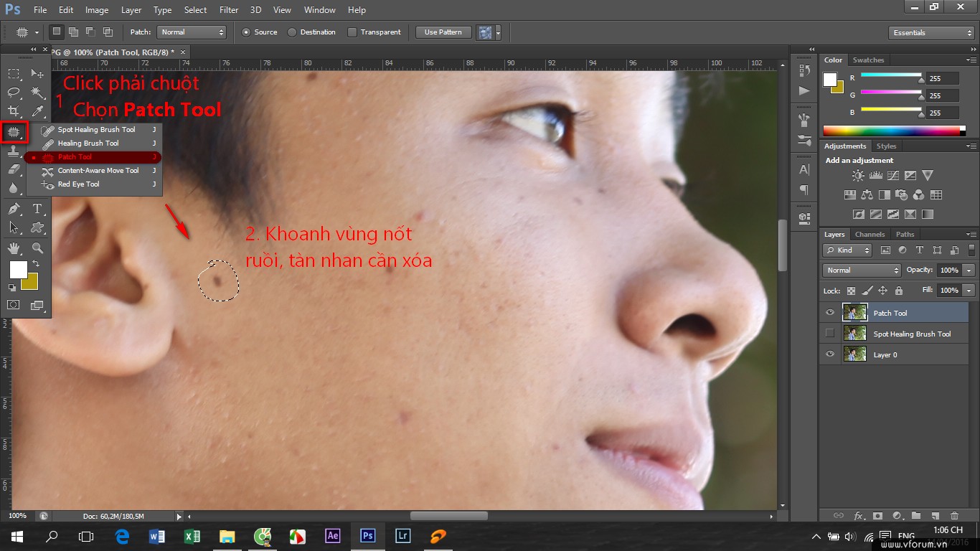Toggle Quick Mask mode icon
This screenshot has height=551, width=980.
tap(14, 305)
